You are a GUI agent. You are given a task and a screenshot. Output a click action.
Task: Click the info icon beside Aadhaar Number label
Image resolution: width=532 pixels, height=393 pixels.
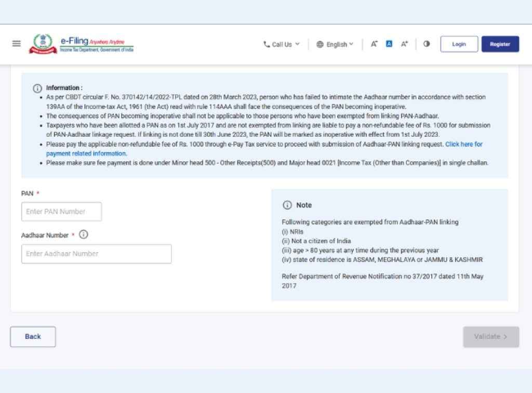click(84, 235)
